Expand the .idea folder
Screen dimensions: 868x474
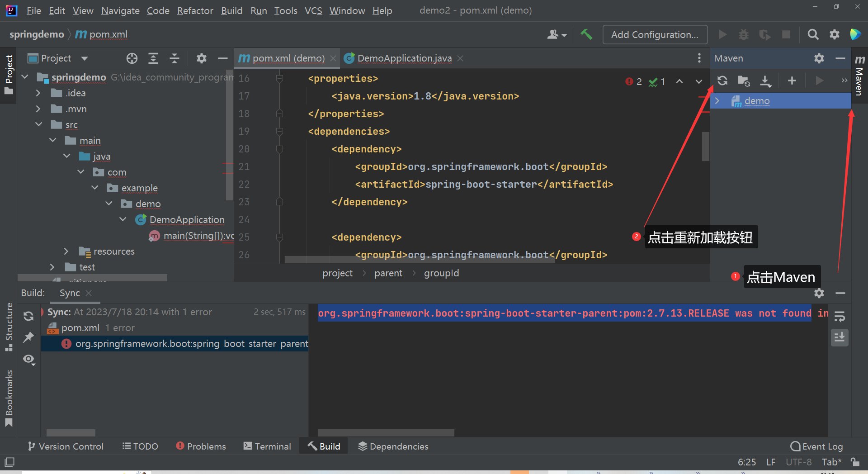(x=38, y=93)
